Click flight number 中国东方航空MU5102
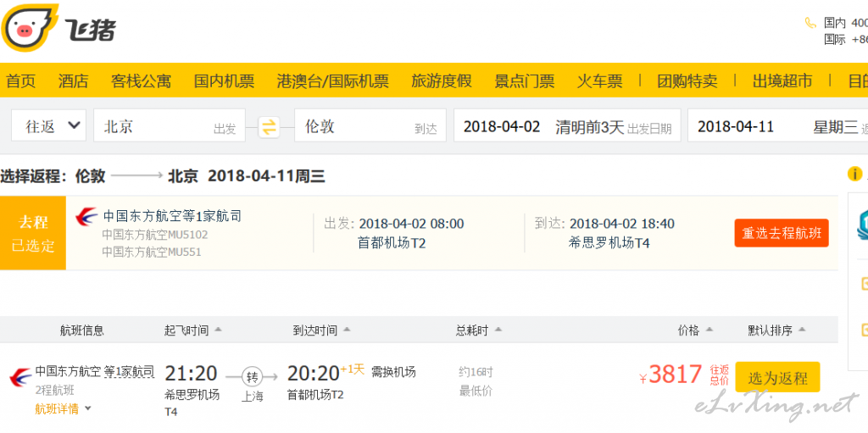Screen dimensions: 868x433 click(155, 235)
